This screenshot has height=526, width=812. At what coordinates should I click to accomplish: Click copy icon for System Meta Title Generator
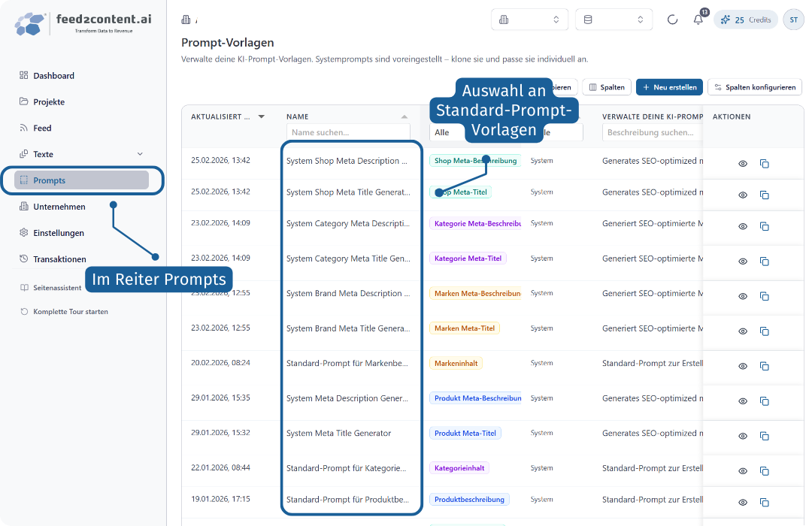[765, 436]
